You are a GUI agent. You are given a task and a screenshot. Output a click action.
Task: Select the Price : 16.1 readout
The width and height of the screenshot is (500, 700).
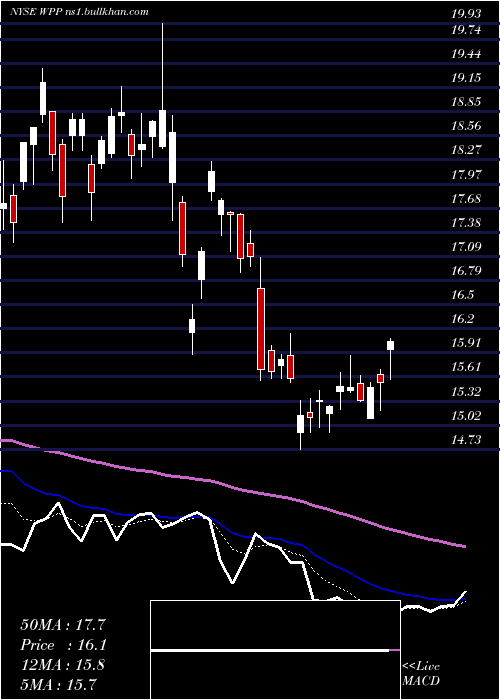[63, 645]
